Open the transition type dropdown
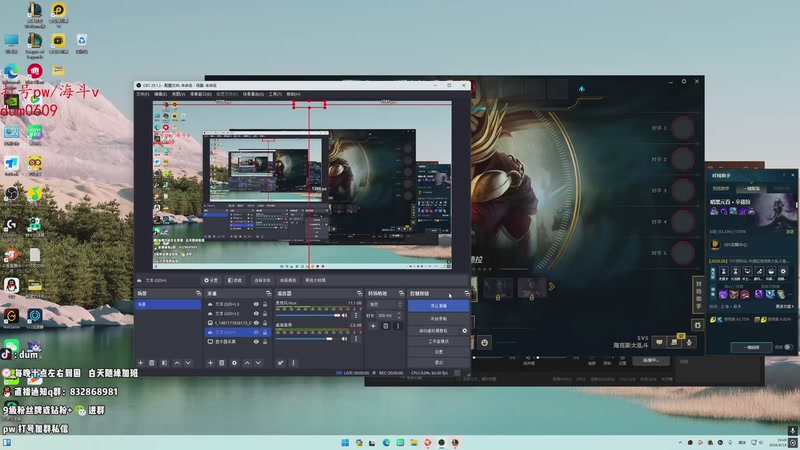 tap(385, 304)
